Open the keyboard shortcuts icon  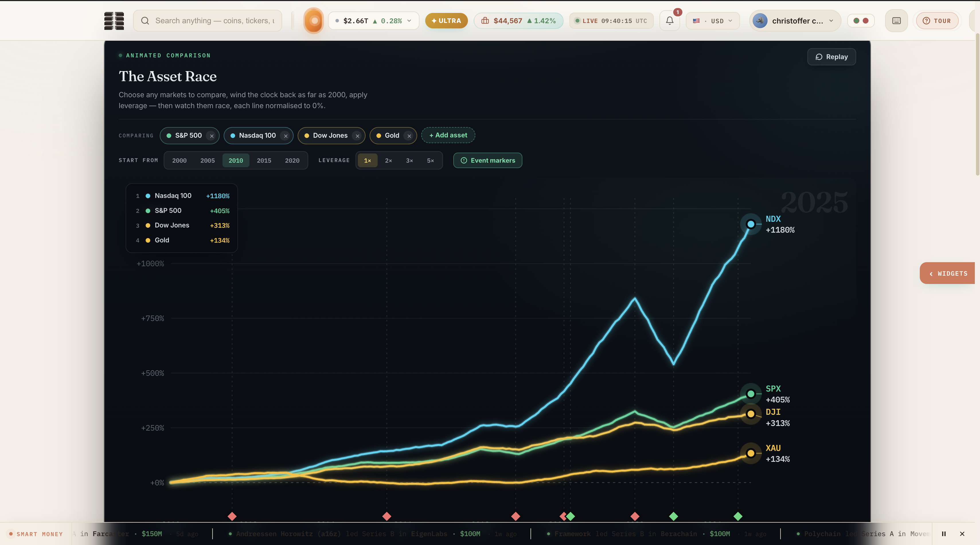point(896,21)
